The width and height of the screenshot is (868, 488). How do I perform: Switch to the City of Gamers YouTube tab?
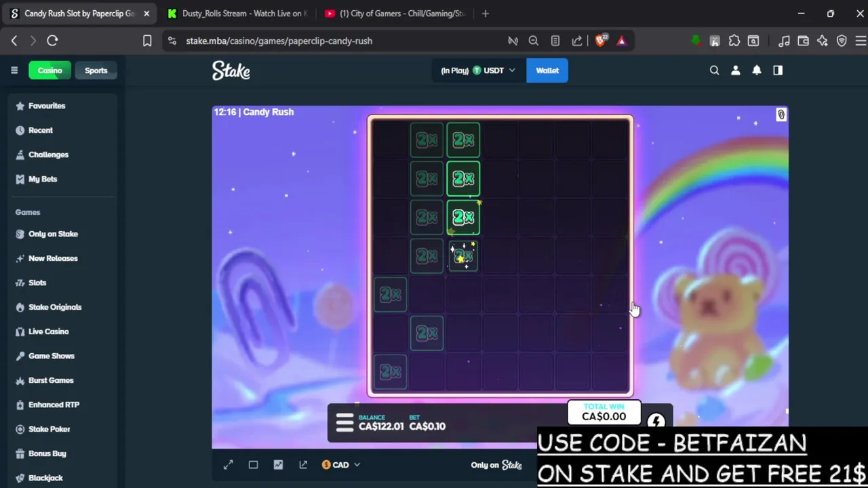[x=395, y=14]
